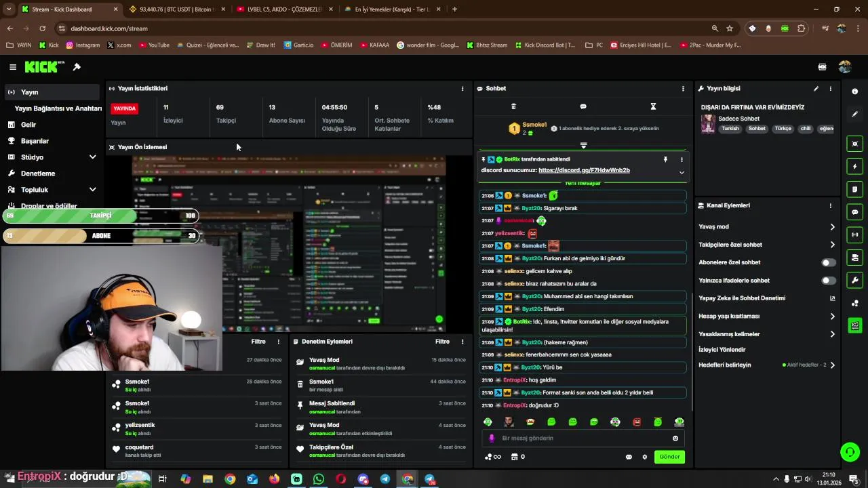Open Denetleme in left sidebar
The height and width of the screenshot is (488, 868).
pyautogui.click(x=52, y=174)
